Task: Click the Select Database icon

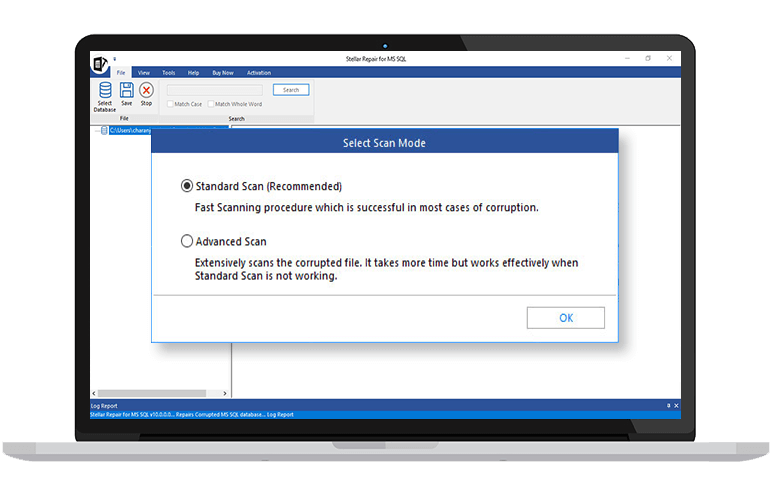Action: pyautogui.click(x=105, y=91)
